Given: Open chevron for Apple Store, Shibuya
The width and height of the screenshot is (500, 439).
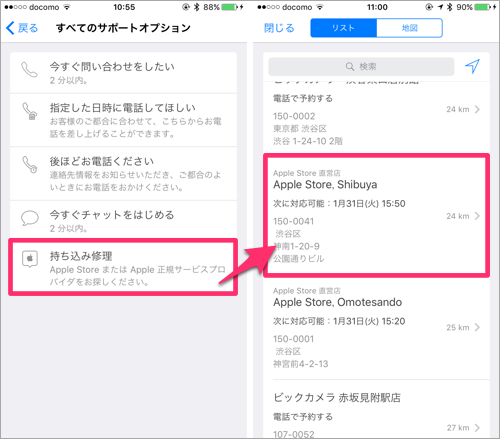Looking at the screenshot, I should [x=477, y=216].
